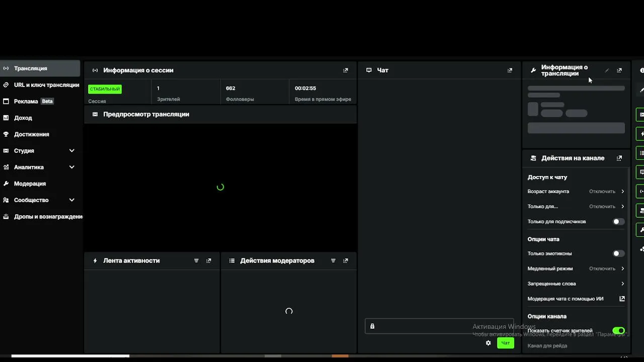
Task: Filter the Действия модераторов list
Action: (x=333, y=260)
